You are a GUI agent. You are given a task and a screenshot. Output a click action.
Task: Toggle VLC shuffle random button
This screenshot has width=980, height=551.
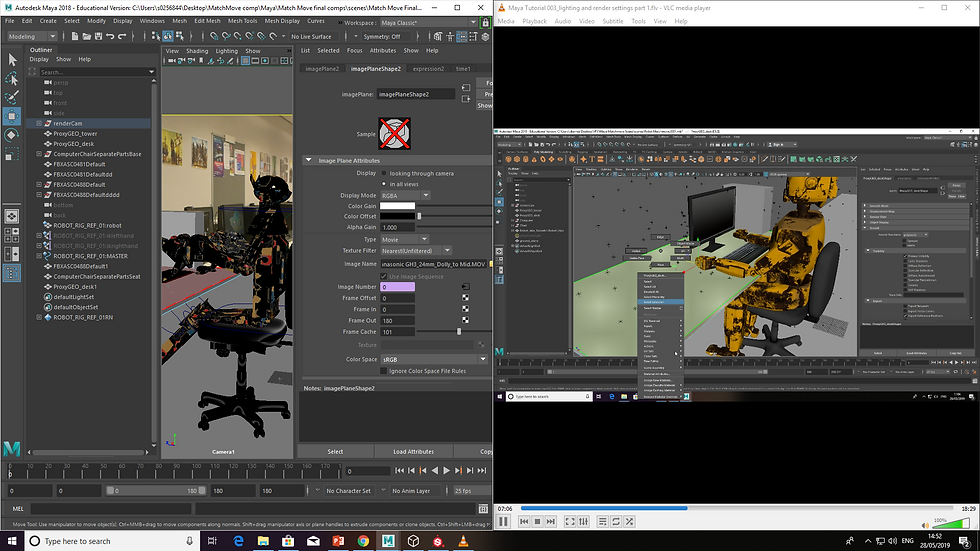(x=629, y=521)
